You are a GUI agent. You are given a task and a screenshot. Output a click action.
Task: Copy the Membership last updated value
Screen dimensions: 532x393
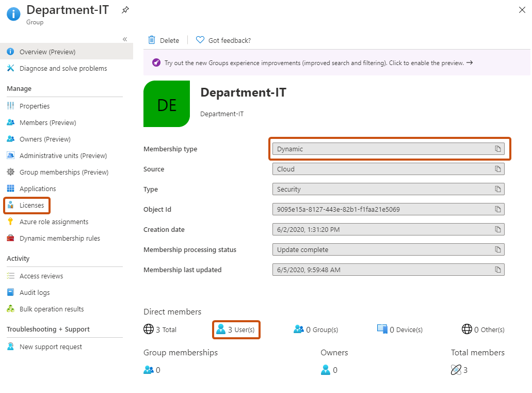click(497, 270)
